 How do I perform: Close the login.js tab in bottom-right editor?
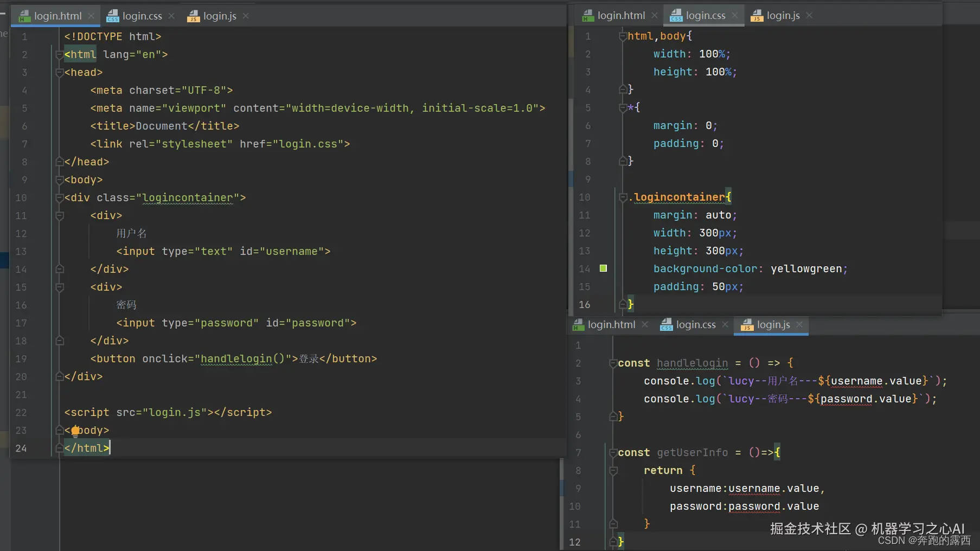click(799, 324)
